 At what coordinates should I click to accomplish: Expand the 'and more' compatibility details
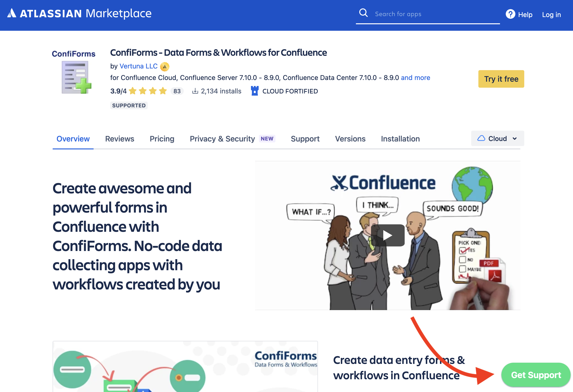pyautogui.click(x=415, y=77)
